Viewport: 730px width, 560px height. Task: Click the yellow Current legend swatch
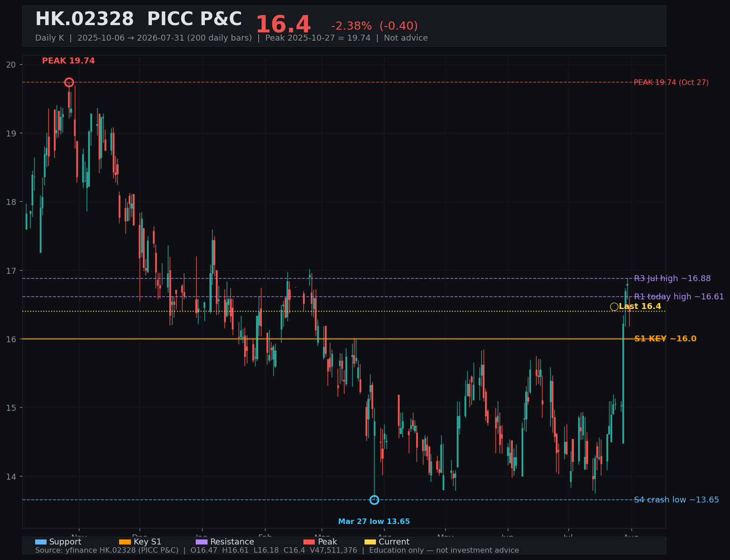point(370,542)
